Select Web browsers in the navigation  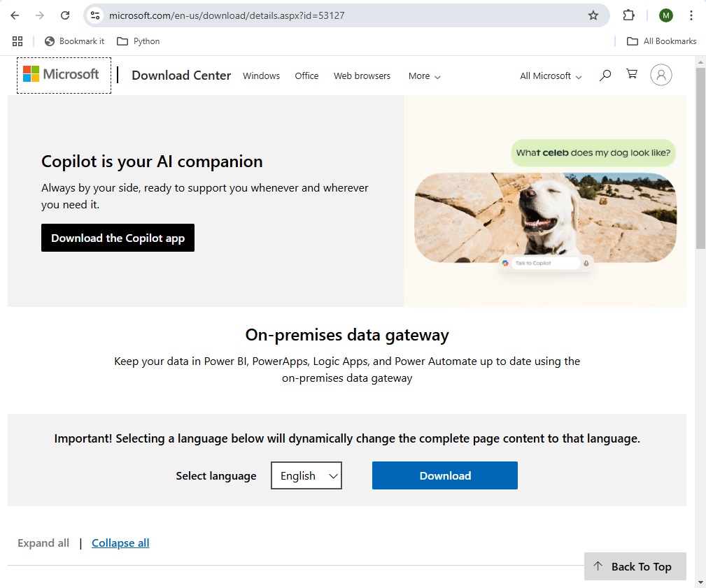point(362,76)
